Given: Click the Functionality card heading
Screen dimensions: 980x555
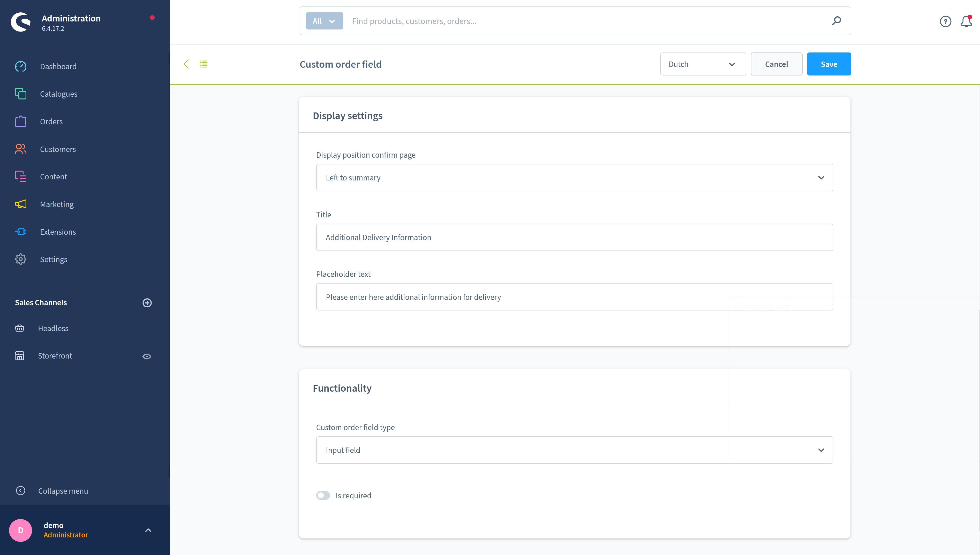Looking at the screenshot, I should tap(342, 388).
